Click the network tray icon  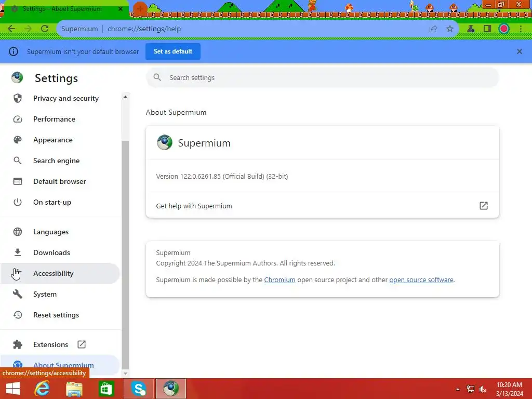click(470, 389)
